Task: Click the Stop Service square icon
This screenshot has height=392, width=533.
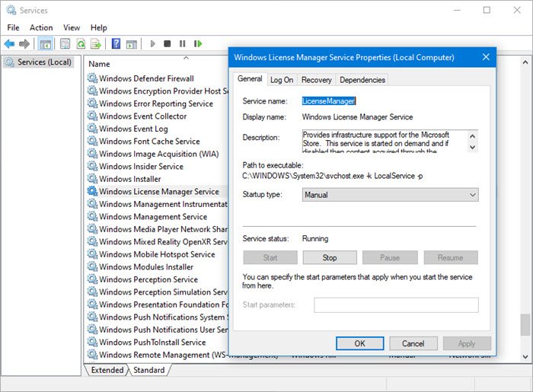Action: point(168,44)
